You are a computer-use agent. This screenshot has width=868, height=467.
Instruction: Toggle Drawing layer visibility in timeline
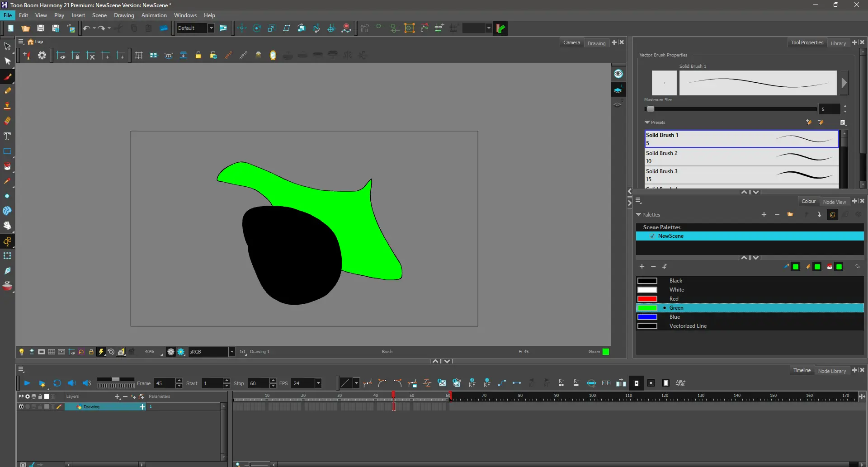[21, 407]
